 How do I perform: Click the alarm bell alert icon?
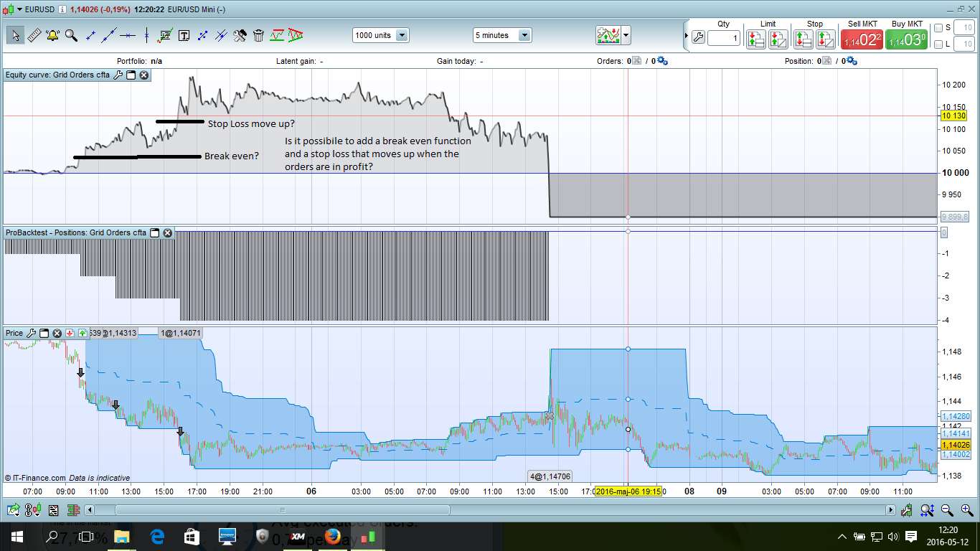click(x=52, y=35)
